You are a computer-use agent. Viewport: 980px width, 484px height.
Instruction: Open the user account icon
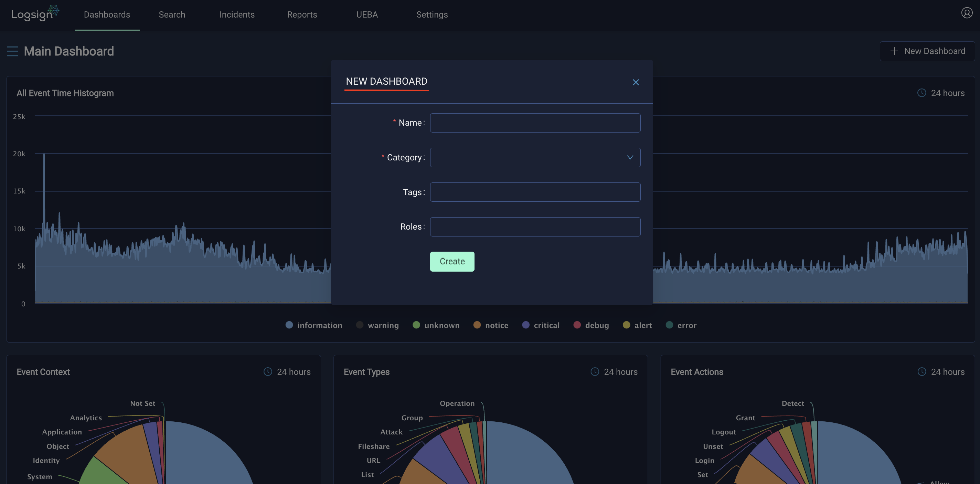click(x=966, y=13)
